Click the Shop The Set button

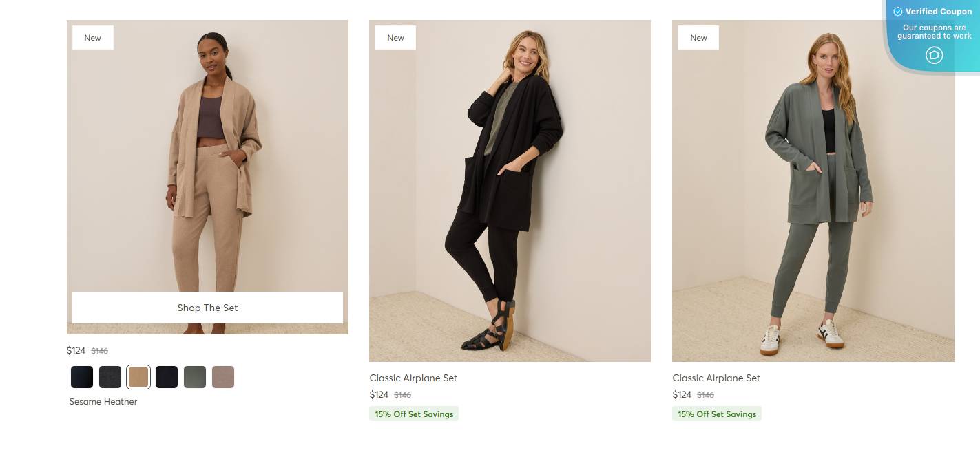coord(207,308)
